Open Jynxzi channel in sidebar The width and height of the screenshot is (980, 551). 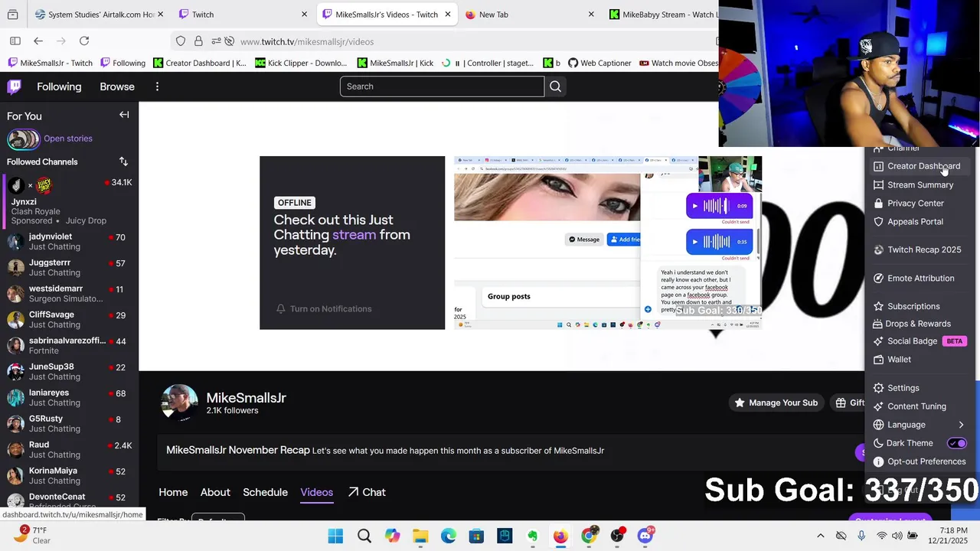click(x=69, y=201)
